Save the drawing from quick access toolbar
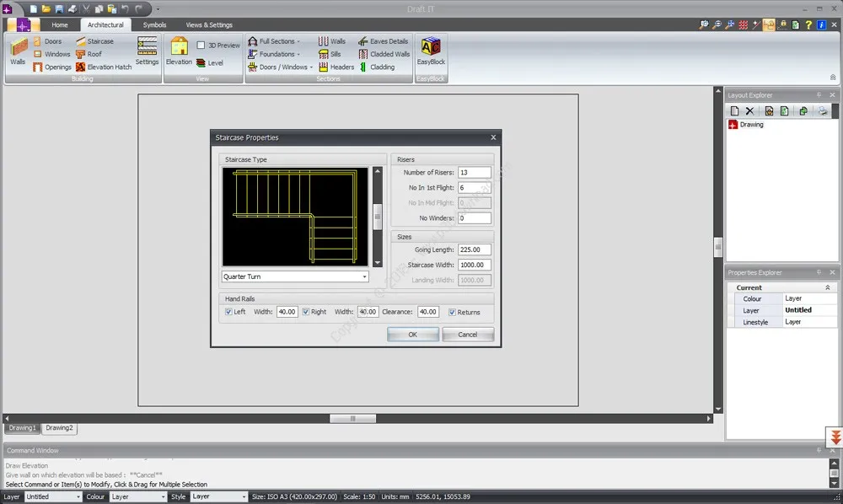Image resolution: width=843 pixels, height=504 pixels. pos(59,8)
